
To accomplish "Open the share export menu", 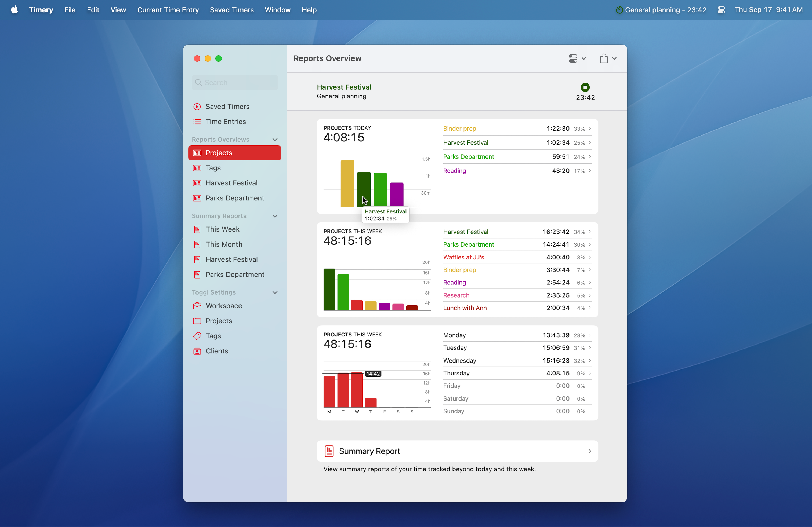I will click(x=608, y=58).
